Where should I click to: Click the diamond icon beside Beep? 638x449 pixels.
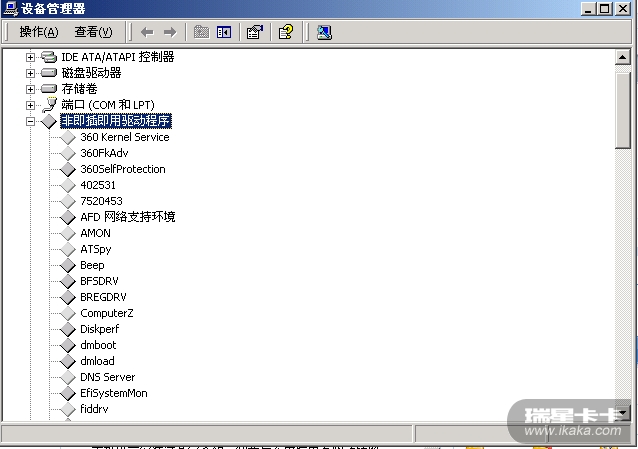coord(68,265)
